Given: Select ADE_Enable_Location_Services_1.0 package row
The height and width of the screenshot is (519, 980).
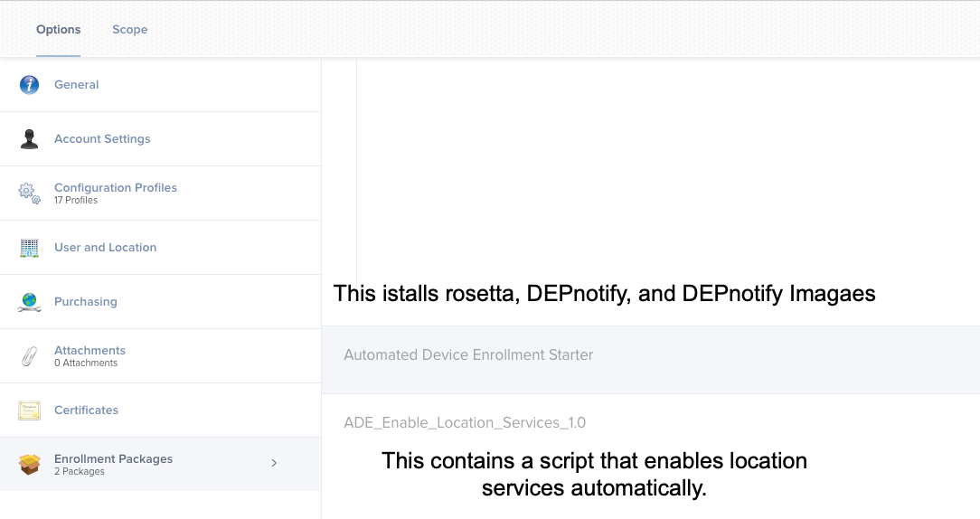Looking at the screenshot, I should tap(651, 422).
